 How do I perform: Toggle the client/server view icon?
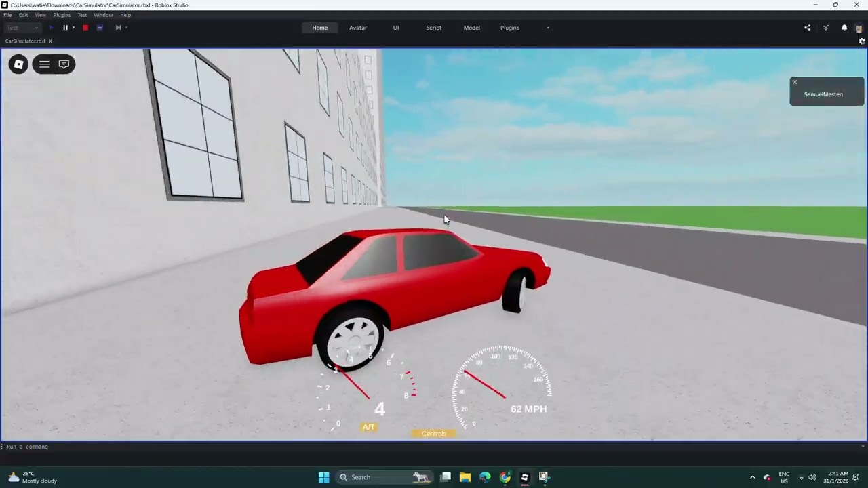(100, 28)
